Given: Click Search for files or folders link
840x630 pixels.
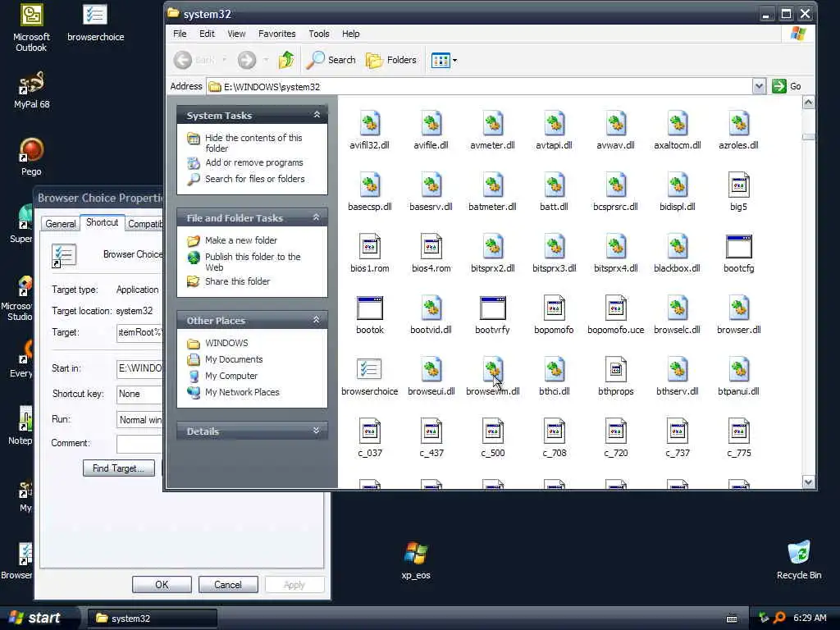Looking at the screenshot, I should point(254,179).
